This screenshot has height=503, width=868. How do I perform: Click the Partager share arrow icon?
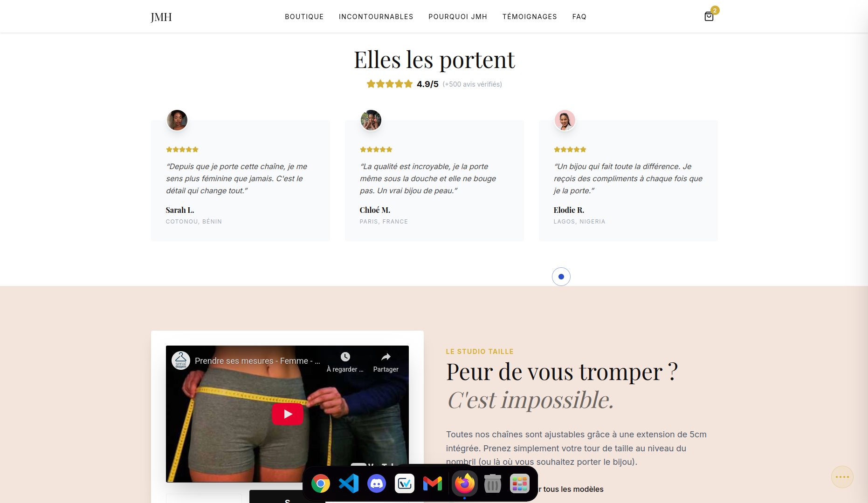tap(386, 357)
